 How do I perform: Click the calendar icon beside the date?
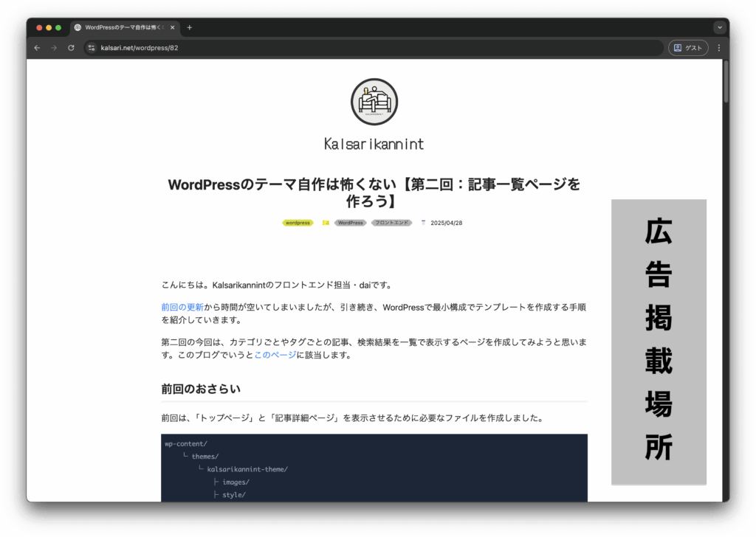coord(423,223)
